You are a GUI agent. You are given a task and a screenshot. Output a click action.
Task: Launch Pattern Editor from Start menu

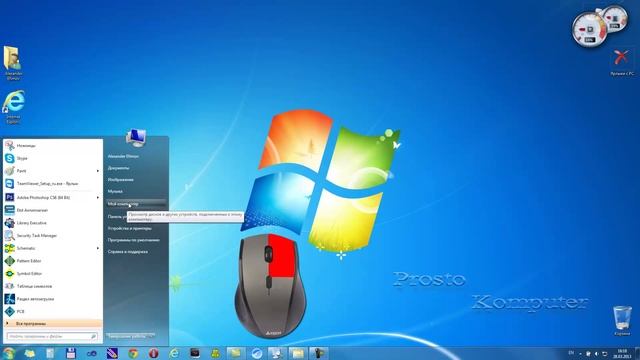coord(52,261)
